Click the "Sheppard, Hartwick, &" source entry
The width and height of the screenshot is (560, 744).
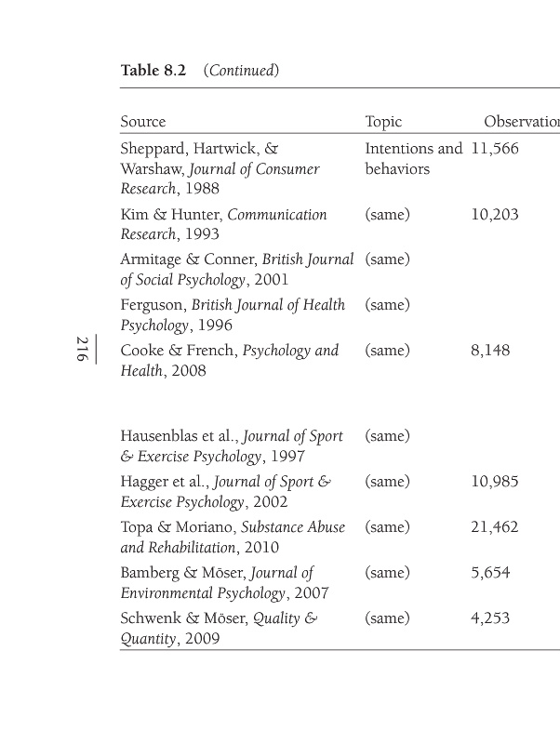[x=200, y=149]
